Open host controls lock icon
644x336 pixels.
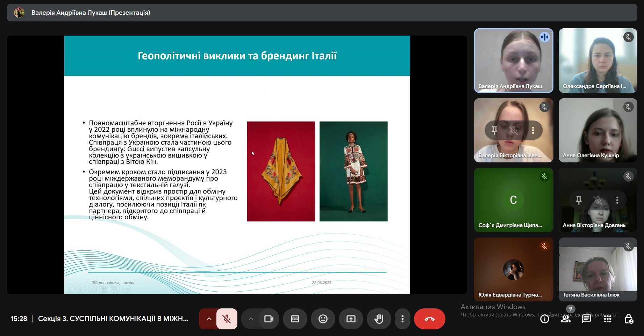click(x=629, y=319)
